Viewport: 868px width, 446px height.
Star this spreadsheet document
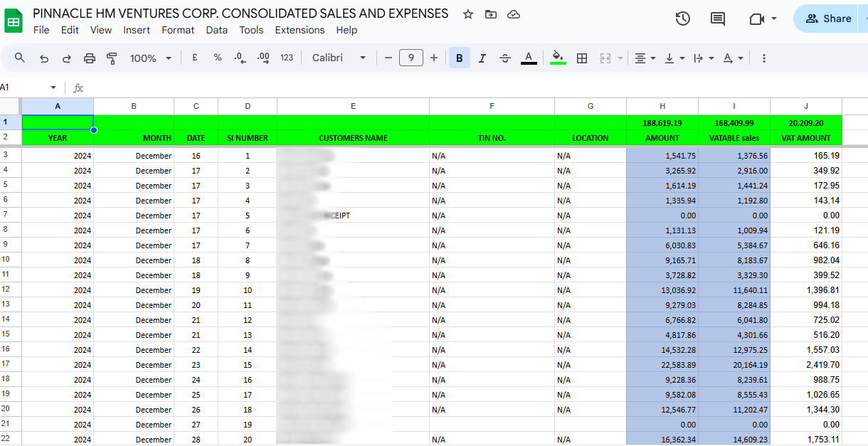467,14
